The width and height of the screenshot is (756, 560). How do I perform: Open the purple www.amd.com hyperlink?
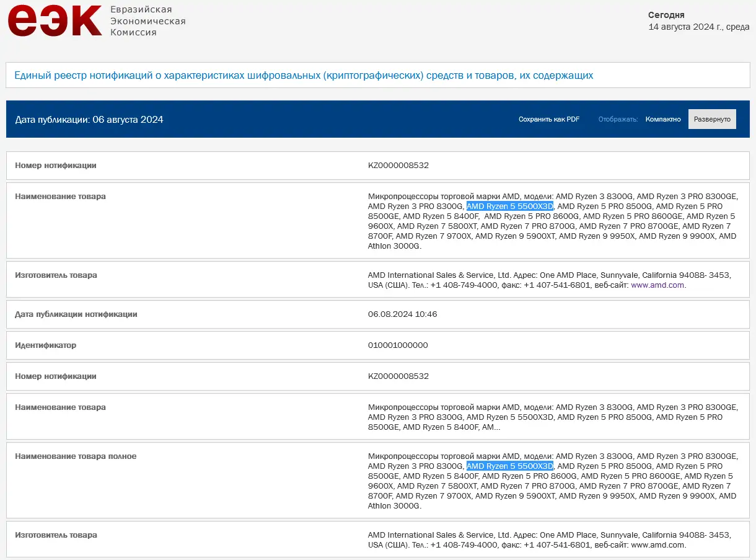pyautogui.click(x=657, y=285)
